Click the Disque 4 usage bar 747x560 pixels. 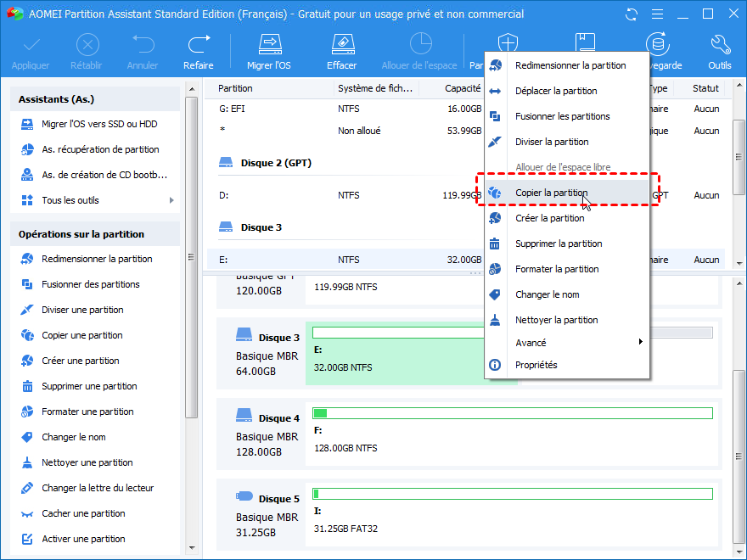click(x=513, y=413)
